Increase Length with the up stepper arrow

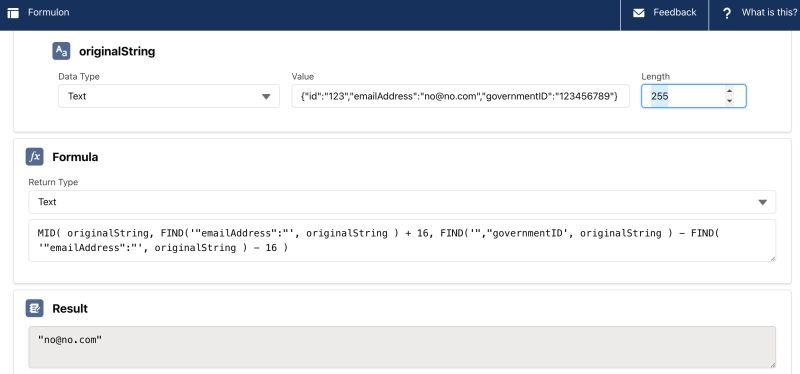click(730, 92)
